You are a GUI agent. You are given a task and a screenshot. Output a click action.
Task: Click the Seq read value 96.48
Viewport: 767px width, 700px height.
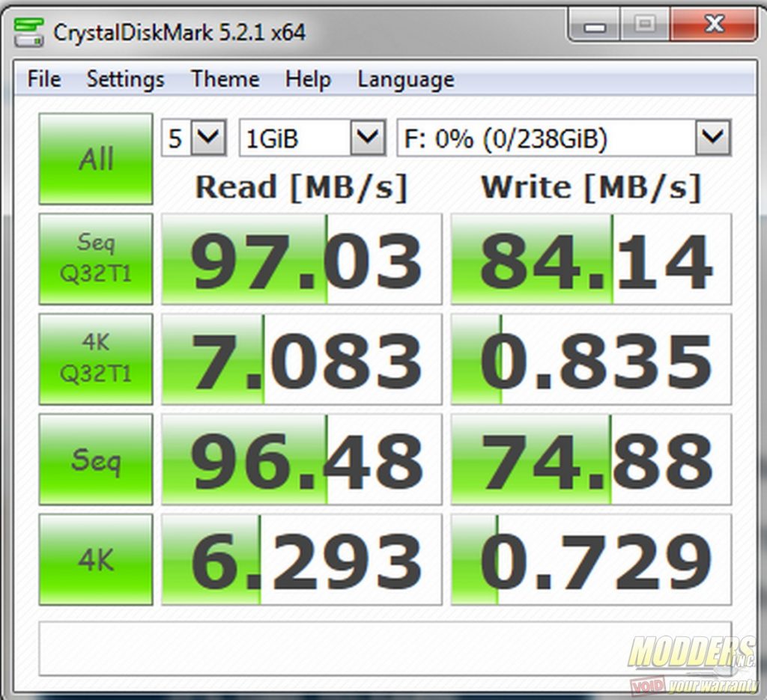click(302, 460)
